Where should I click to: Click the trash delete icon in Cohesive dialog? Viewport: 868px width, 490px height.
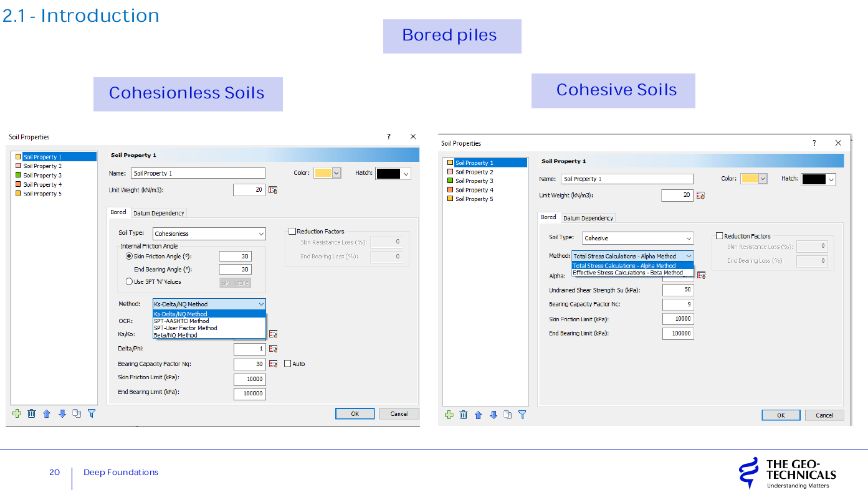pyautogui.click(x=464, y=415)
